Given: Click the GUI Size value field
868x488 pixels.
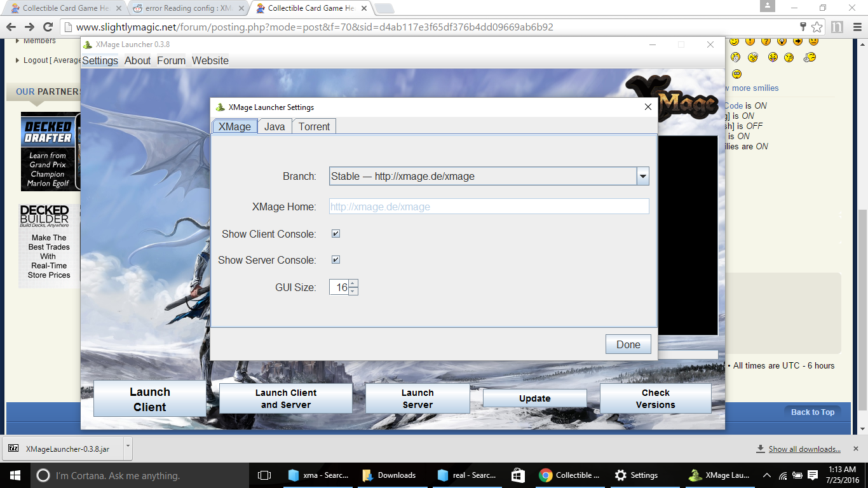Looking at the screenshot, I should coord(339,287).
